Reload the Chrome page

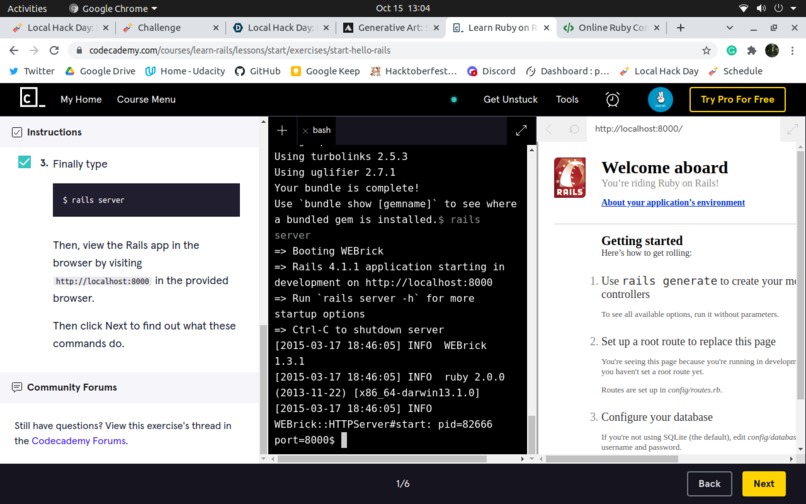tap(54, 50)
